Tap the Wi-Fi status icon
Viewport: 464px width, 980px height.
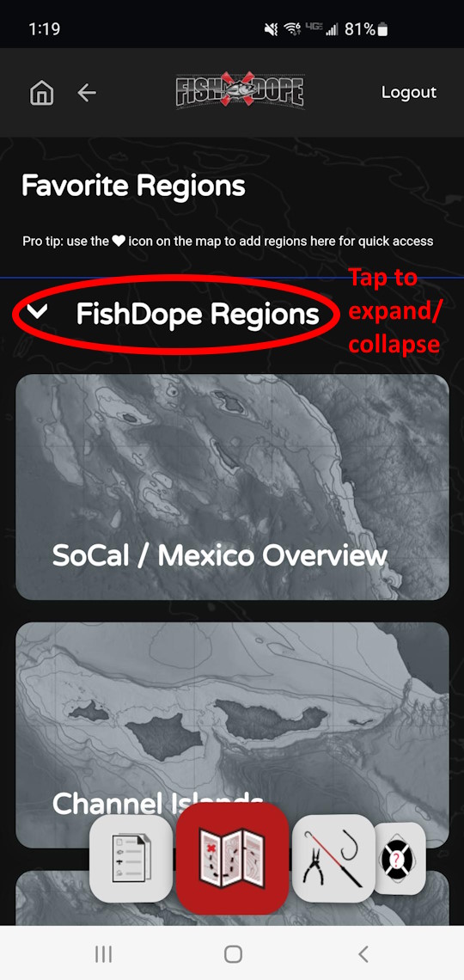(x=290, y=29)
